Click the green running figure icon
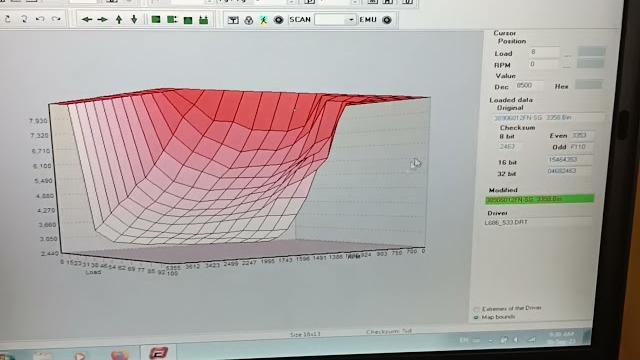 (x=264, y=20)
